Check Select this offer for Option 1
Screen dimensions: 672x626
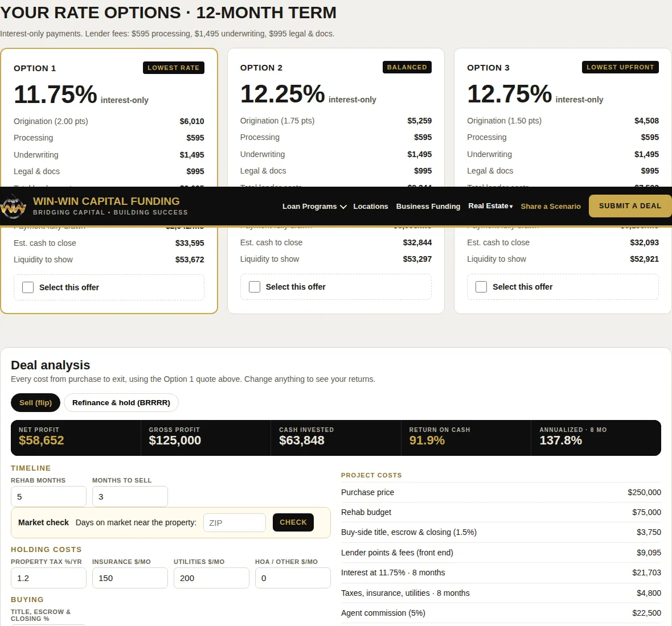point(28,287)
